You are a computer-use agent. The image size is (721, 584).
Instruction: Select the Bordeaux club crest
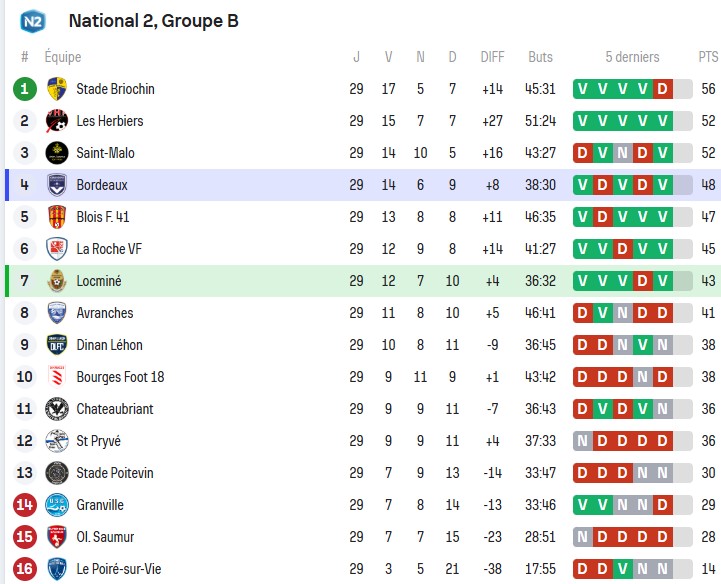tap(57, 185)
